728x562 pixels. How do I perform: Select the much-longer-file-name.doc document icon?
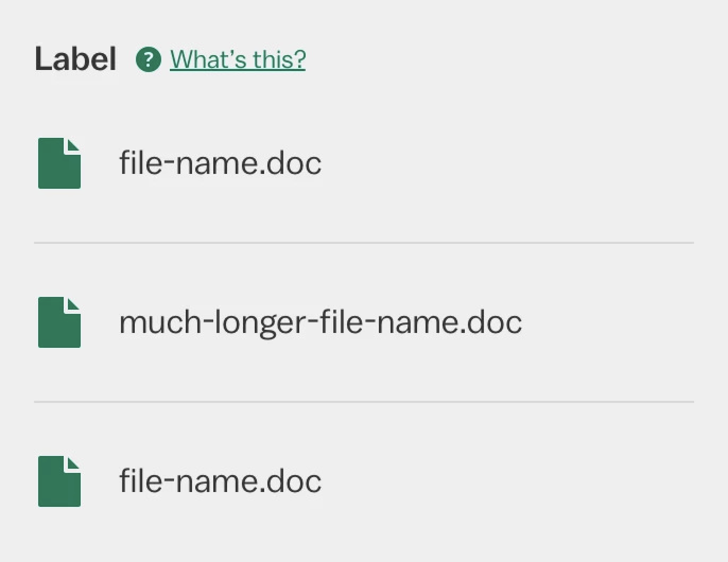pos(59,322)
